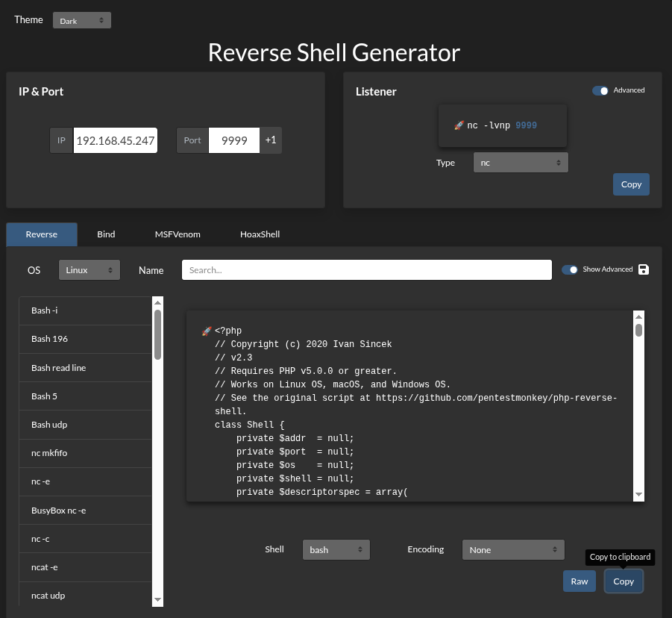Open the Shell bash dropdown
The image size is (672, 618).
[336, 550]
